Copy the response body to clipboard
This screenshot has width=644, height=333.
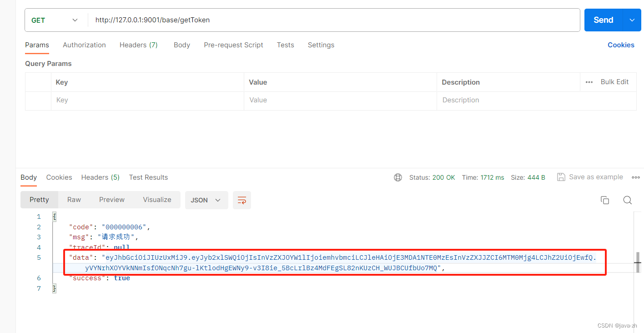click(x=605, y=200)
